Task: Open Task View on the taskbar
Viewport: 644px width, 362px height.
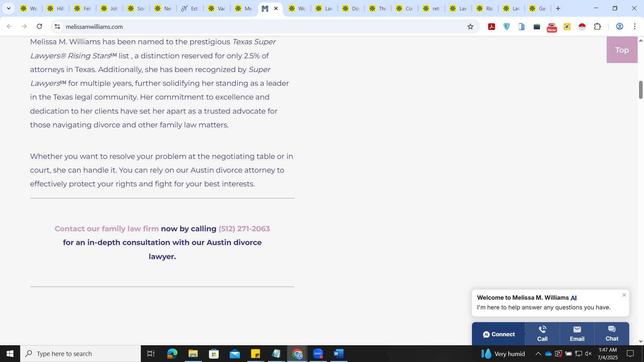Action: pyautogui.click(x=151, y=354)
